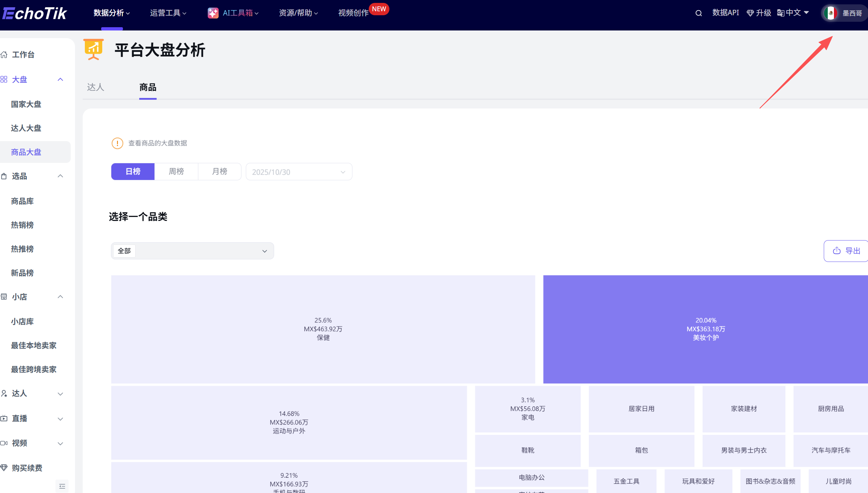Viewport: 868px width, 493px height.
Task: Switch to the 达人 tab
Action: 95,87
